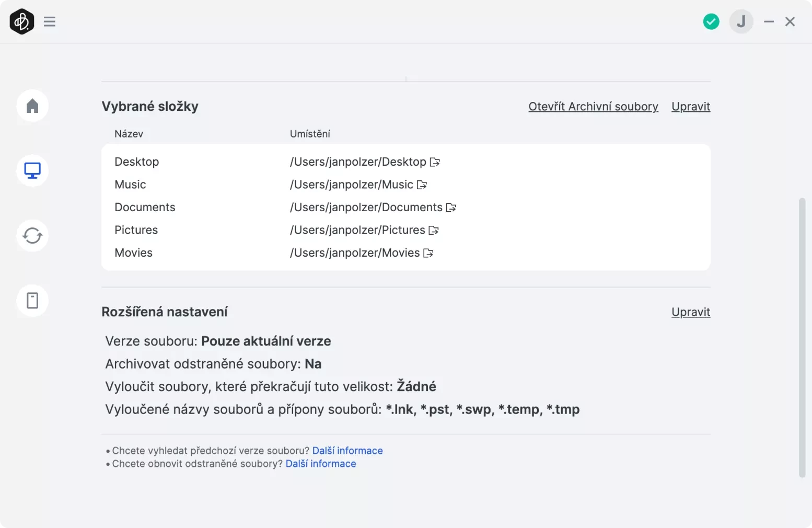Open the J user account avatar

741,21
